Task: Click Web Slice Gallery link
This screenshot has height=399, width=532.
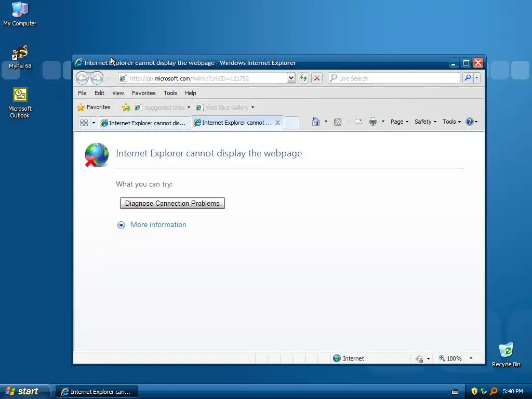Action: (222, 108)
